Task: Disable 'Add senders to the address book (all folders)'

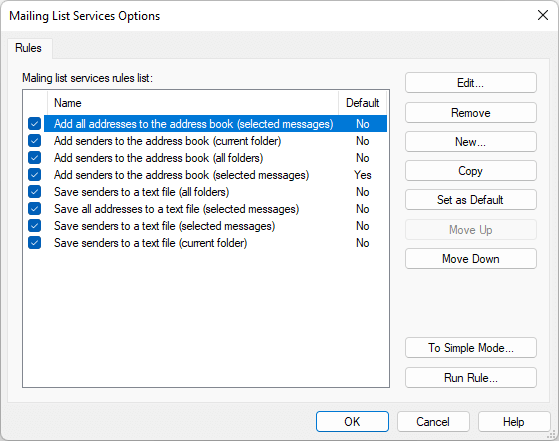Action: point(35,158)
